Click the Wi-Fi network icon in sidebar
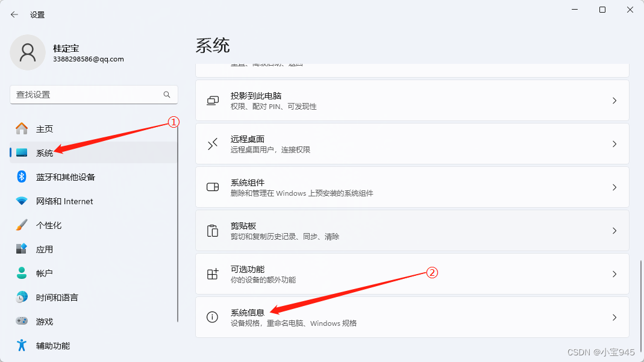Viewport: 644px width, 362px height. pyautogui.click(x=22, y=201)
